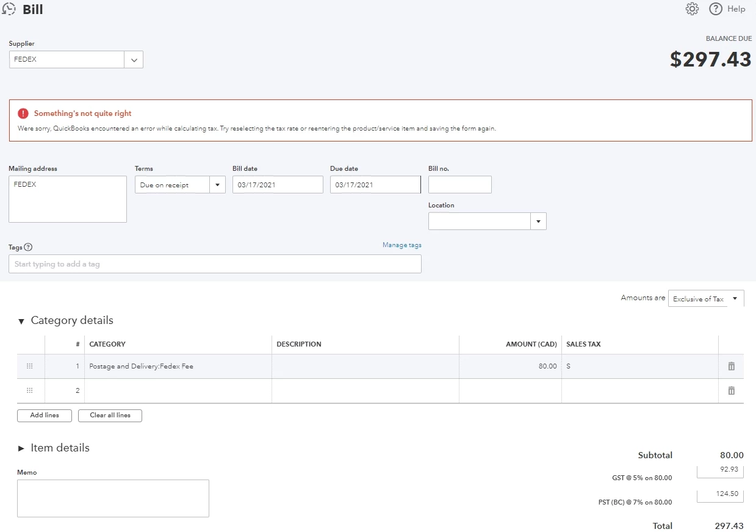This screenshot has width=756, height=532.
Task: Open the settings gear icon
Action: [x=692, y=9]
